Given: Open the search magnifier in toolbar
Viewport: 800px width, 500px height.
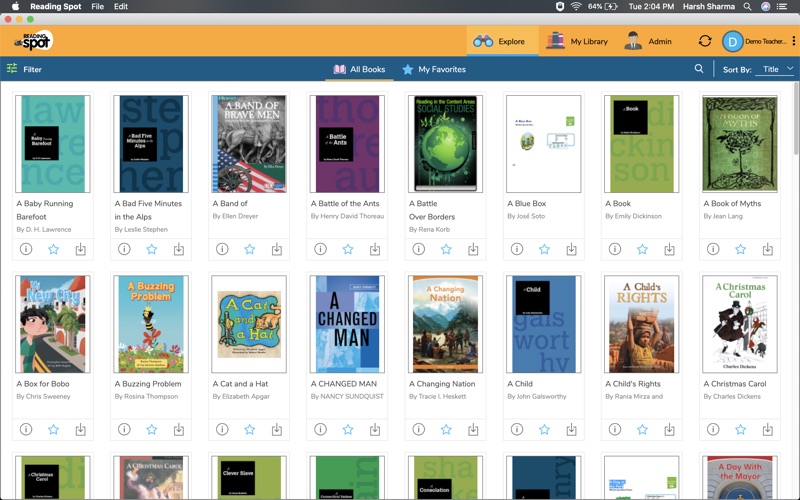Looking at the screenshot, I should pos(699,68).
